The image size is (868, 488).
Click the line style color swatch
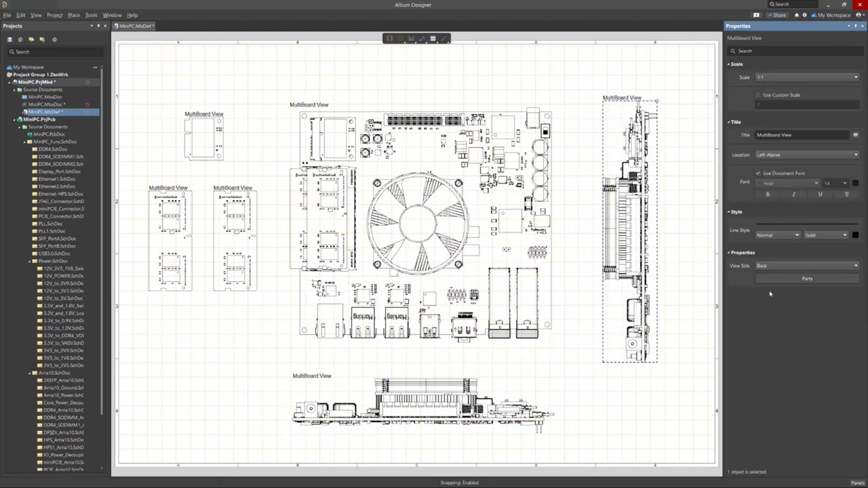pyautogui.click(x=855, y=235)
